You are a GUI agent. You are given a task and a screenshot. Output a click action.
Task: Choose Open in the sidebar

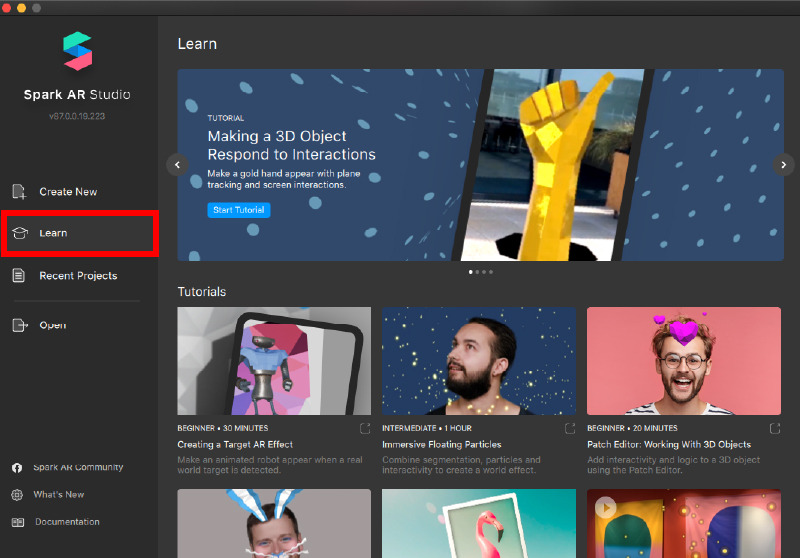coord(53,325)
